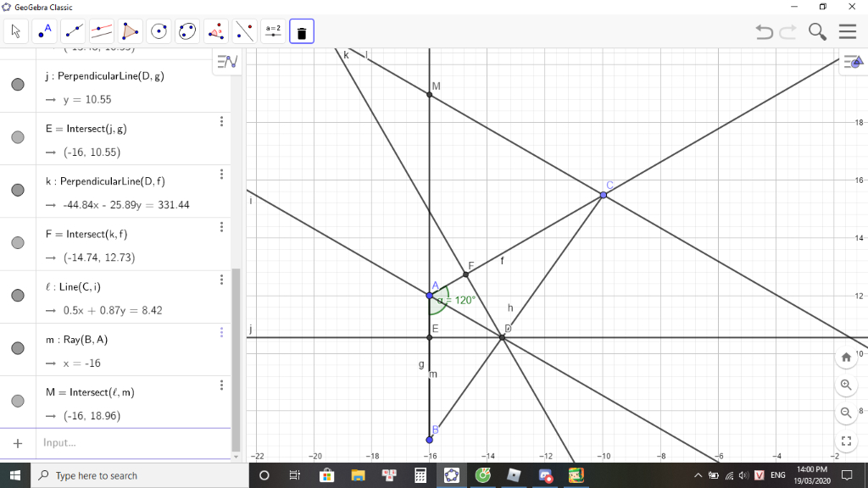The width and height of the screenshot is (868, 488).
Task: Open options menu for line k row
Action: pos(221,175)
